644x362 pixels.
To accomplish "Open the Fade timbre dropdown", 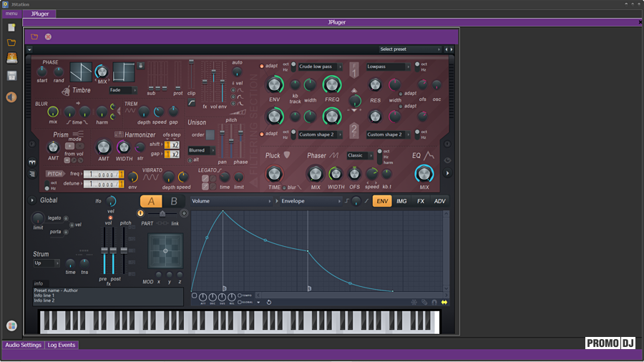I will [x=122, y=90].
